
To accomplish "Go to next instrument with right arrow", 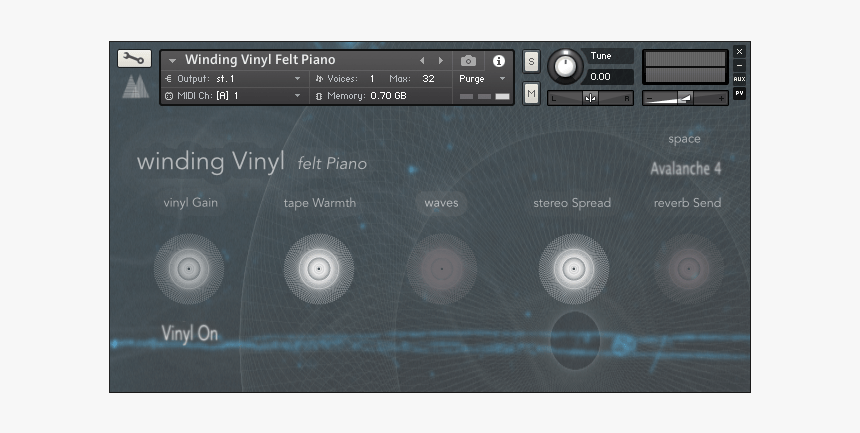I will point(440,60).
